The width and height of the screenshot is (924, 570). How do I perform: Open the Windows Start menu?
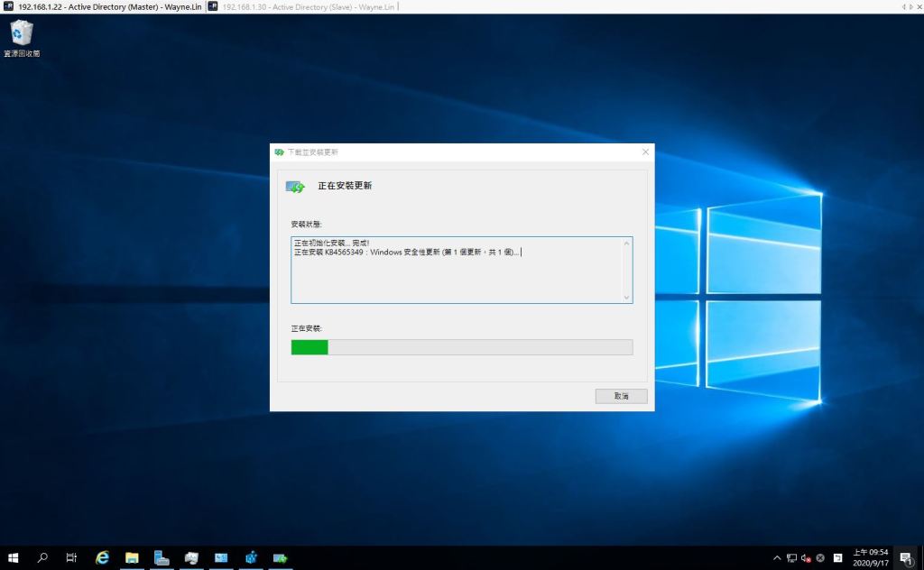14,558
